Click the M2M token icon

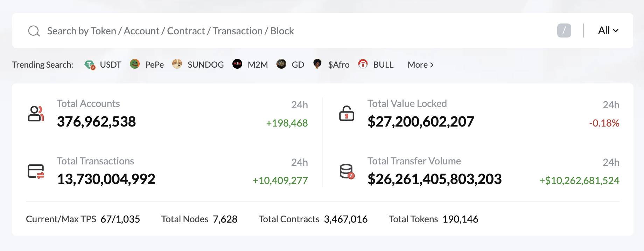point(238,64)
